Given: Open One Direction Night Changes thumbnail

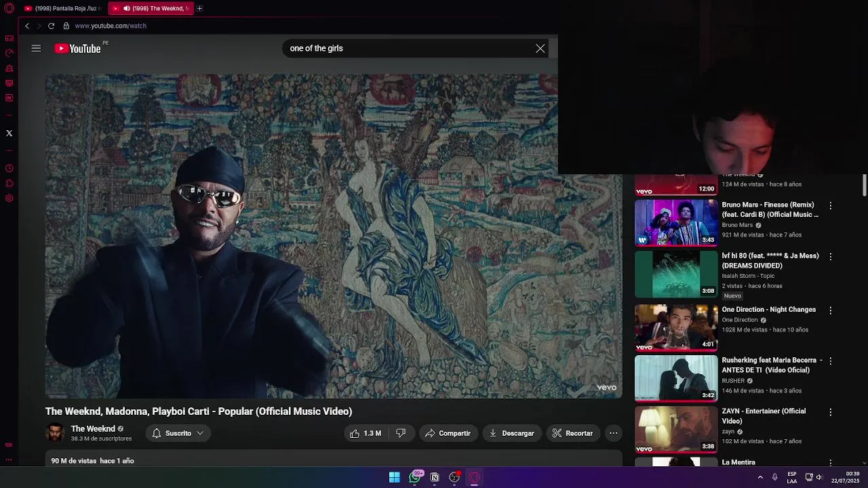Looking at the screenshot, I should click(676, 328).
